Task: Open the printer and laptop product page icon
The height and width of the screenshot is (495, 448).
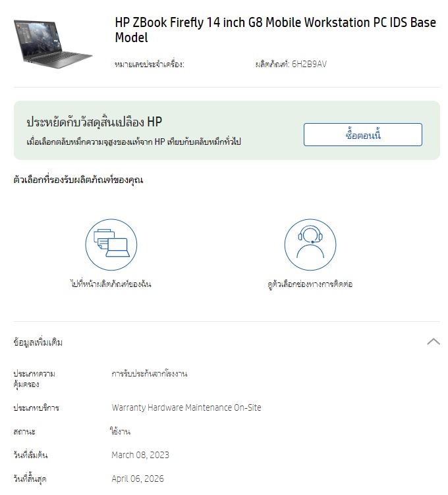Action: click(111, 245)
